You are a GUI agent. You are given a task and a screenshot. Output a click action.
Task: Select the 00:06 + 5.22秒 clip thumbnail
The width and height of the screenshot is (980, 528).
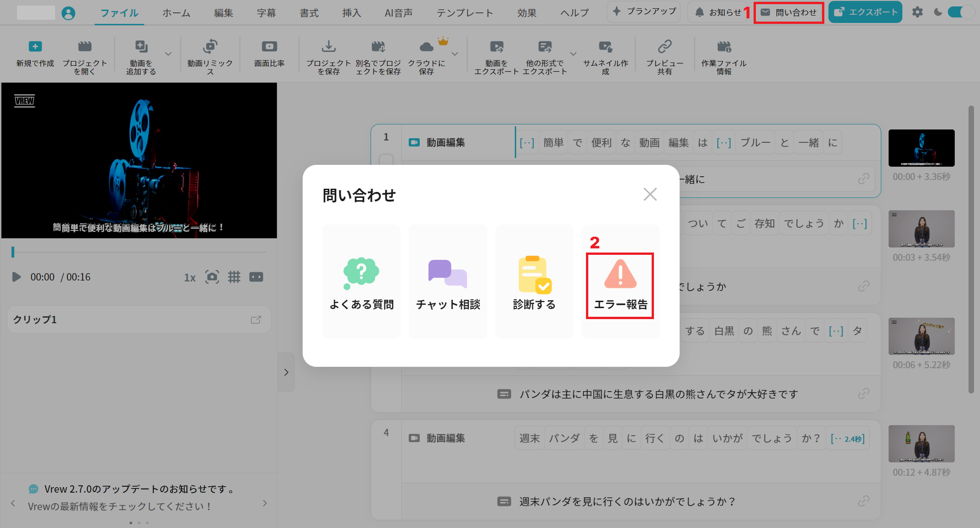click(921, 336)
